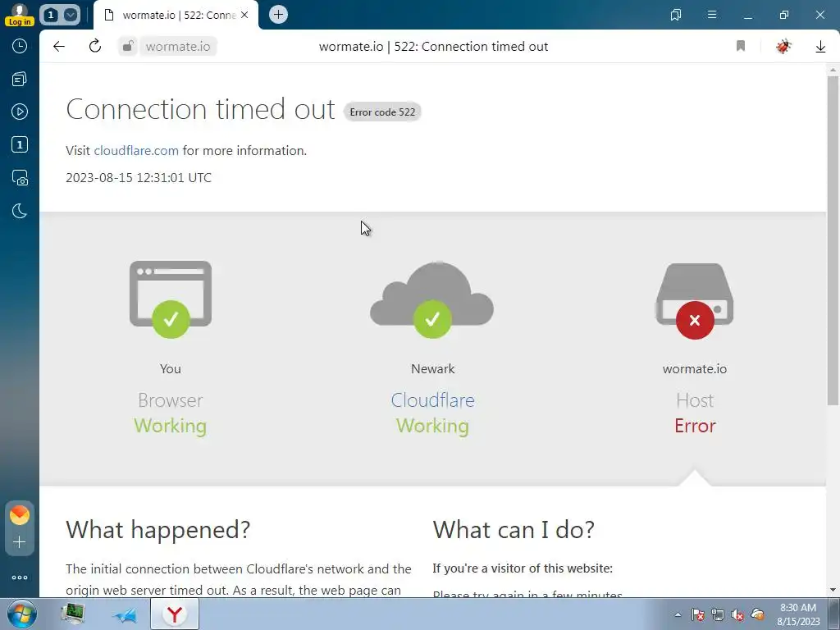Image resolution: width=840 pixels, height=630 pixels.
Task: Open the bookmarks panel icon in title bar
Action: pyautogui.click(x=676, y=15)
